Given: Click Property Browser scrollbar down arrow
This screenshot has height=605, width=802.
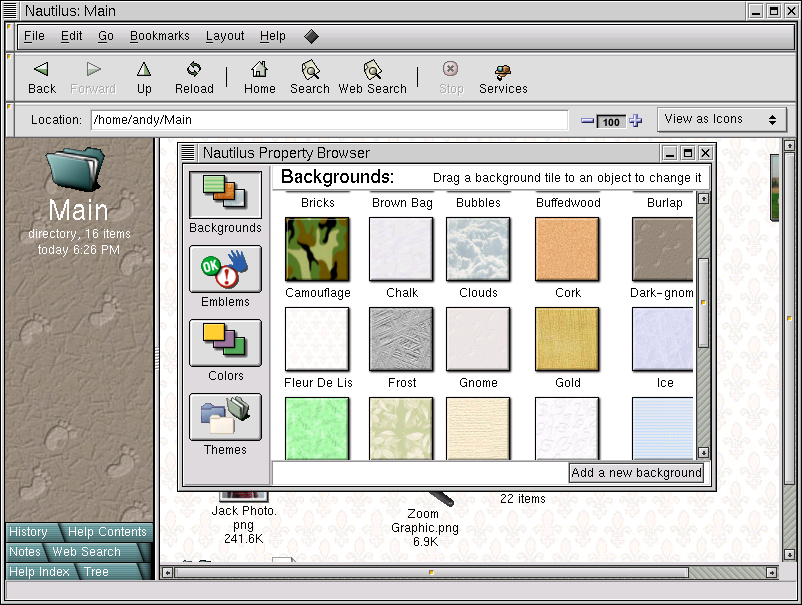Looking at the screenshot, I should tap(703, 453).
